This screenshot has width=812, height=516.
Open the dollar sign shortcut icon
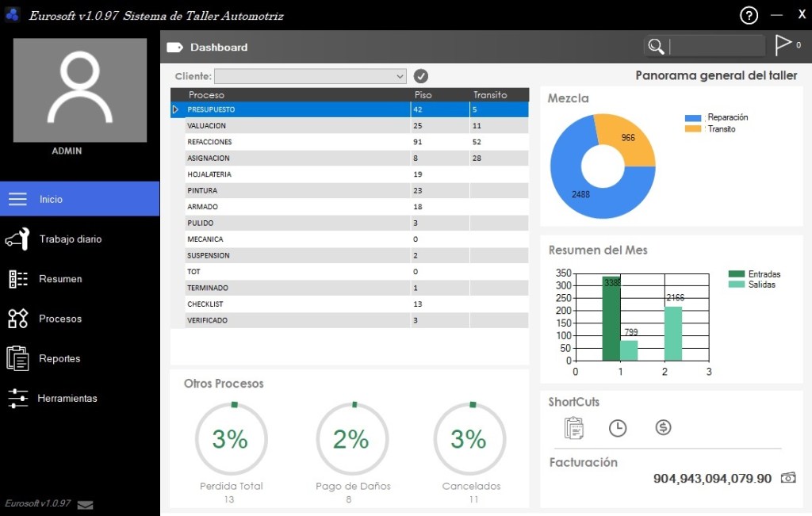click(663, 428)
